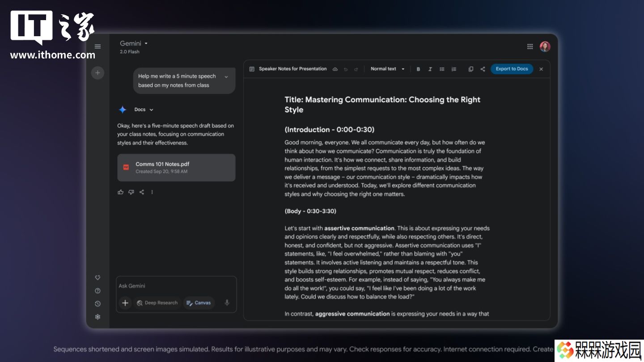Click the red PDF file icon
Image resolution: width=644 pixels, height=362 pixels.
coord(126,168)
